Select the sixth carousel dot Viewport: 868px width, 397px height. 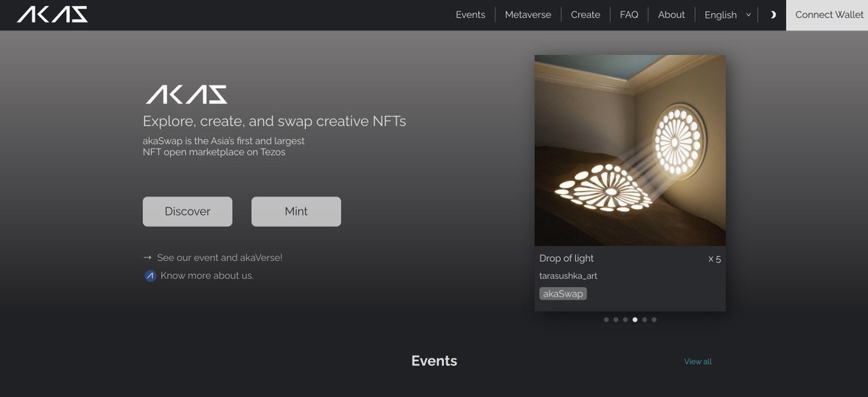click(654, 319)
